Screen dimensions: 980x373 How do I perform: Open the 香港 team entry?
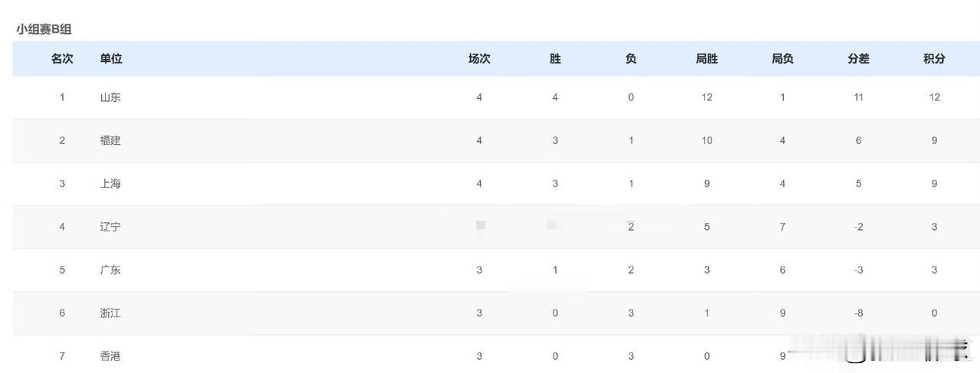click(110, 356)
